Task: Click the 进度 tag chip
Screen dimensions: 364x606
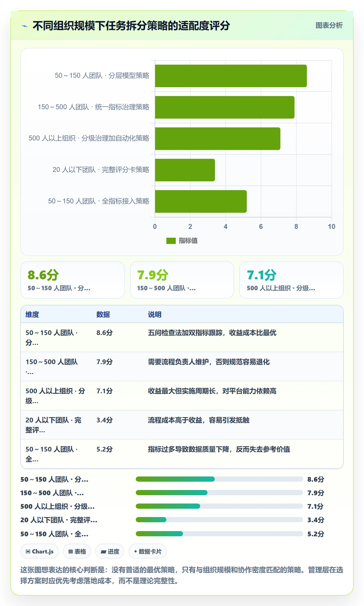Action: pyautogui.click(x=110, y=551)
